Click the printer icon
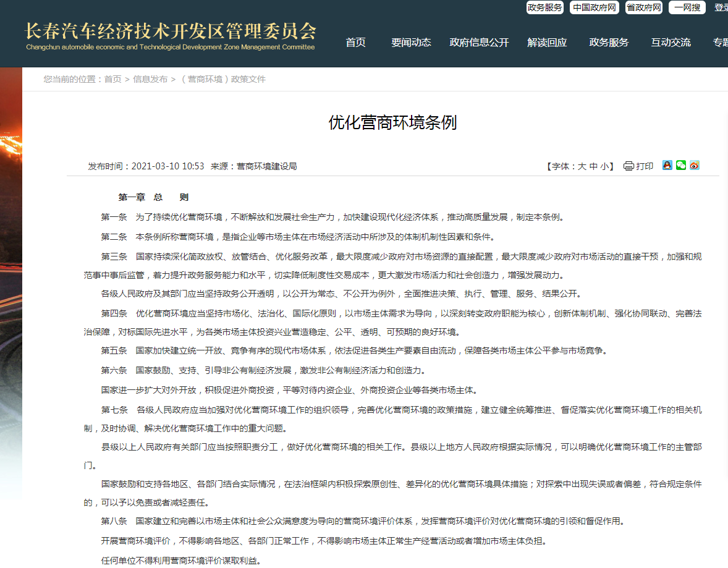The width and height of the screenshot is (728, 568). pyautogui.click(x=629, y=166)
